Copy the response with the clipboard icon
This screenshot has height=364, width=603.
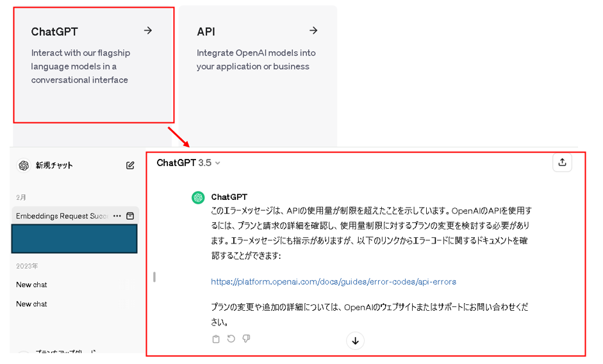click(x=216, y=339)
